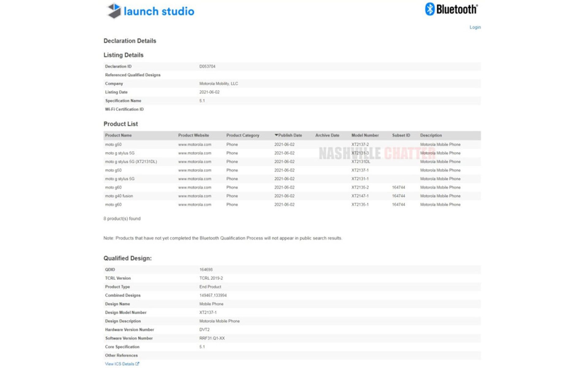Select the moto g40 fusion product row
The height and width of the screenshot is (368, 588).
point(119,196)
